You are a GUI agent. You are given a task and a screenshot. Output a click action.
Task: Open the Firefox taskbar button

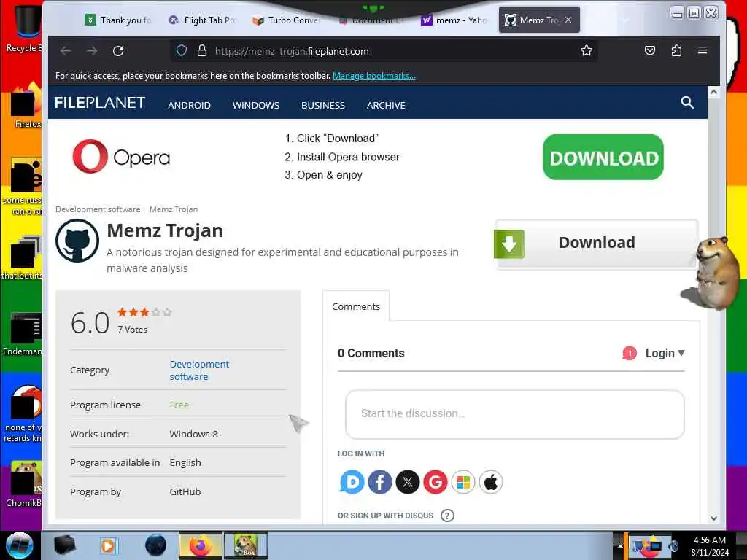[201, 545]
